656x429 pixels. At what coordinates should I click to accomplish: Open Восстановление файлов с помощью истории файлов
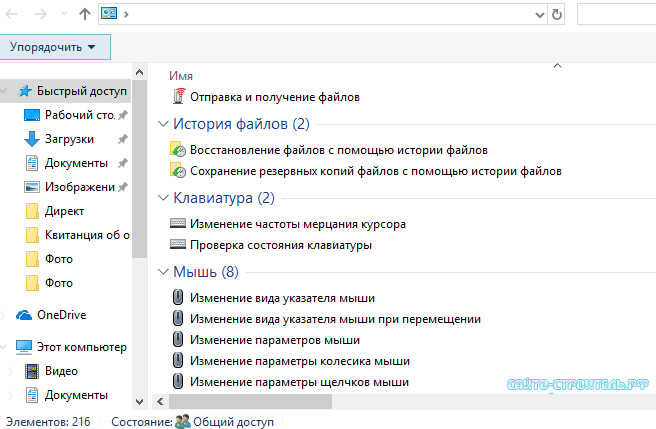click(x=339, y=150)
